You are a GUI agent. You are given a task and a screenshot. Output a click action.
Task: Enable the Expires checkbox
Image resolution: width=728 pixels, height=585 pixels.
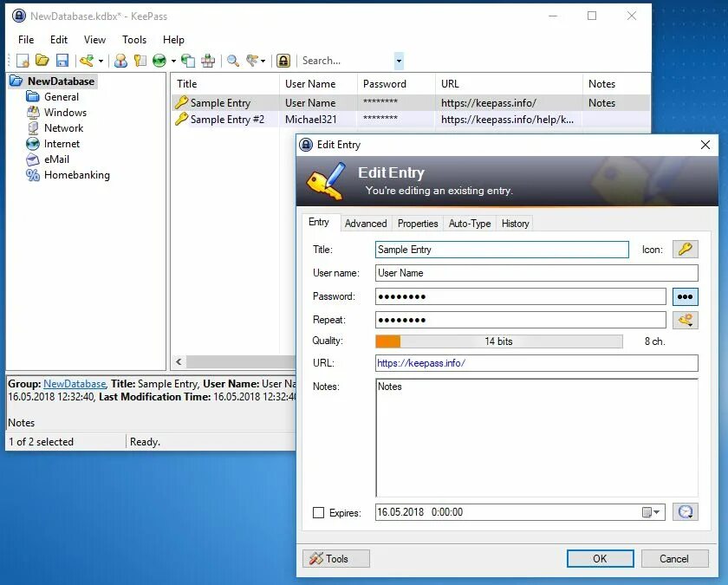tap(319, 512)
